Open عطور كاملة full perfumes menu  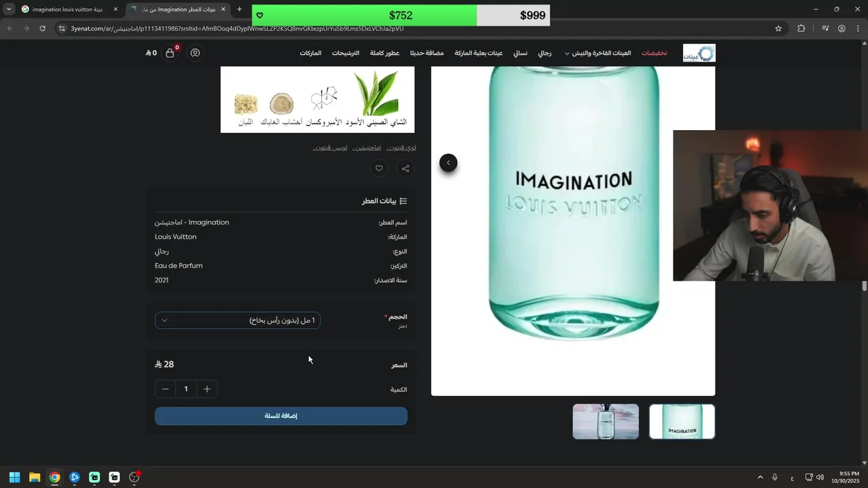coord(384,53)
